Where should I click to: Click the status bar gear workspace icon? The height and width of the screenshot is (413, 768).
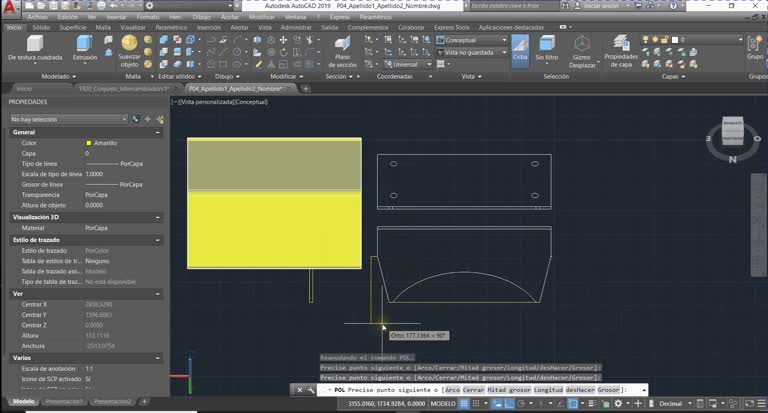[618, 404]
